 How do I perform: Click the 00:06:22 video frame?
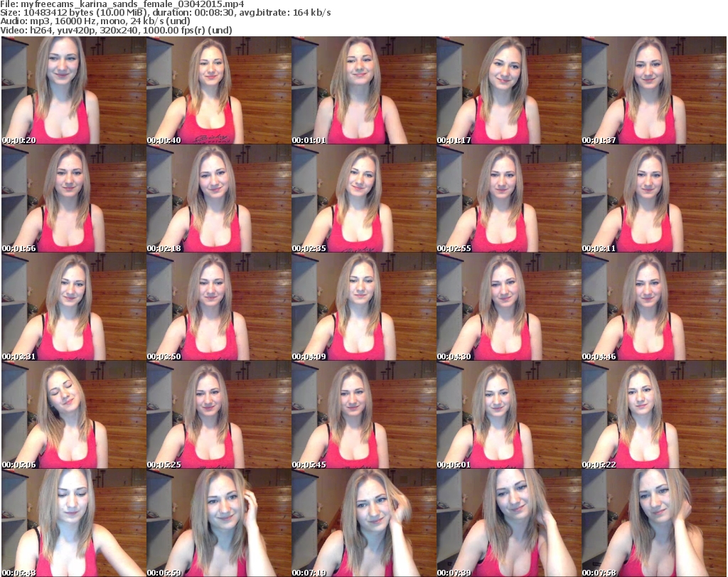[x=654, y=415]
